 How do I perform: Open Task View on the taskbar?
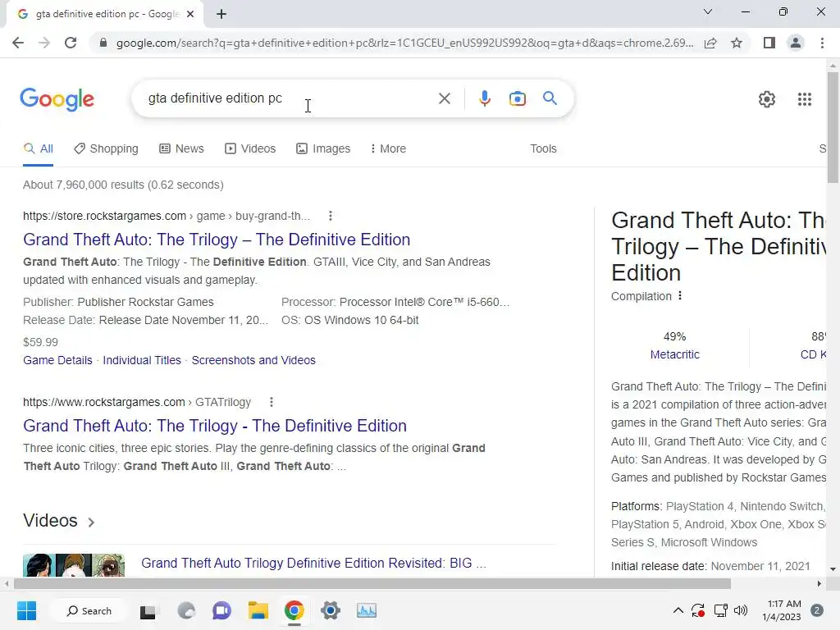pyautogui.click(x=148, y=610)
